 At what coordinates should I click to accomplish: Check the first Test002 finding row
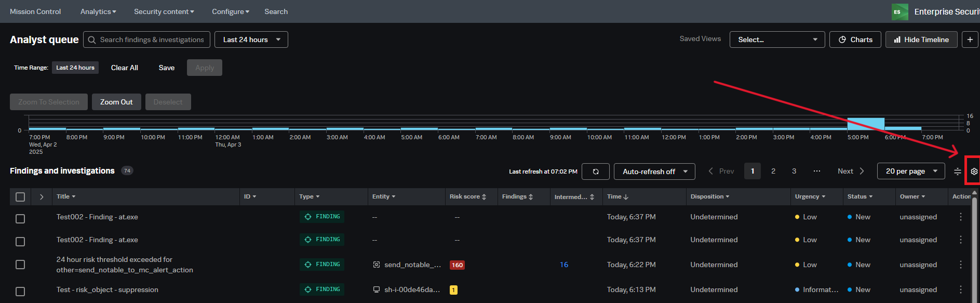[20, 219]
